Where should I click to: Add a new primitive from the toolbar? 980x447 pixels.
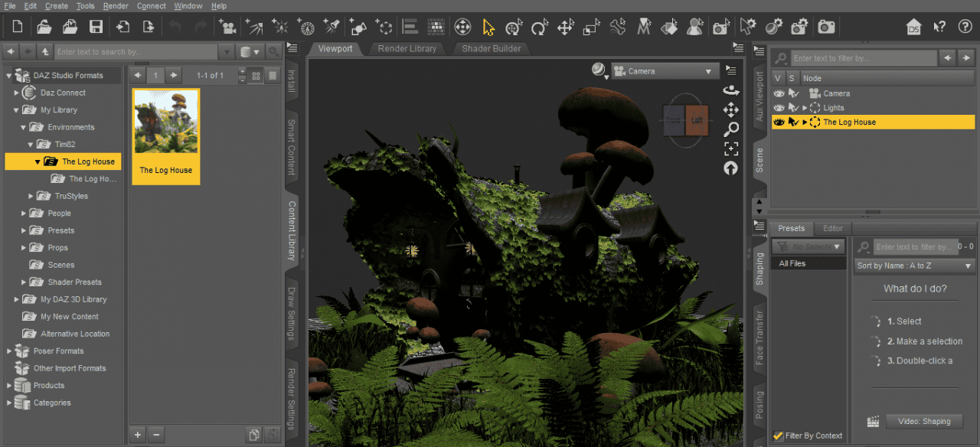[358, 27]
